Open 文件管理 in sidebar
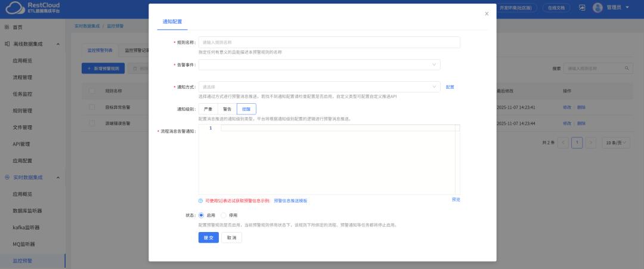This screenshot has width=644, height=269. point(23,127)
